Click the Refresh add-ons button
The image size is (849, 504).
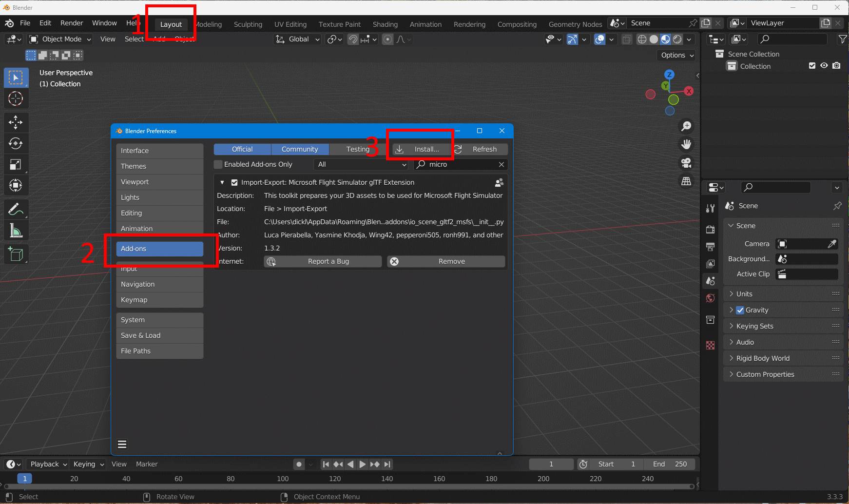[x=480, y=149]
